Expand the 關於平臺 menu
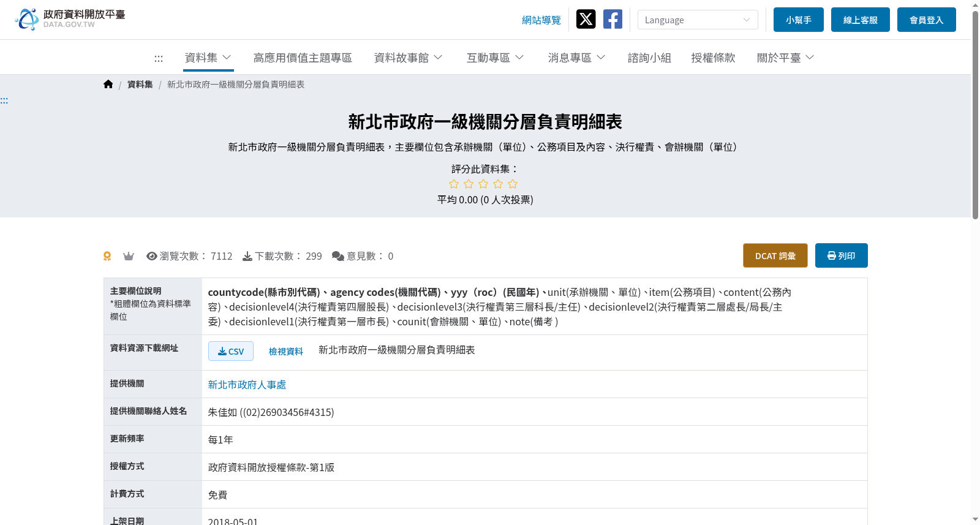Image resolution: width=980 pixels, height=525 pixels. click(x=785, y=58)
